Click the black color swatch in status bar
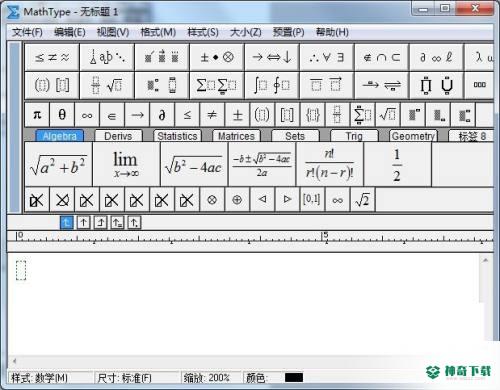 pyautogui.click(x=294, y=377)
